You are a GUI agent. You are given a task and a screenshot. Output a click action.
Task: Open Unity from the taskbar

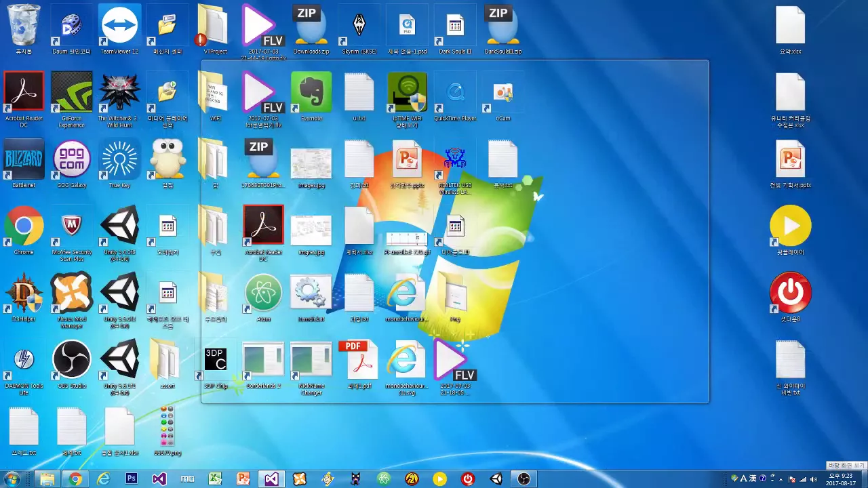pos(496,479)
